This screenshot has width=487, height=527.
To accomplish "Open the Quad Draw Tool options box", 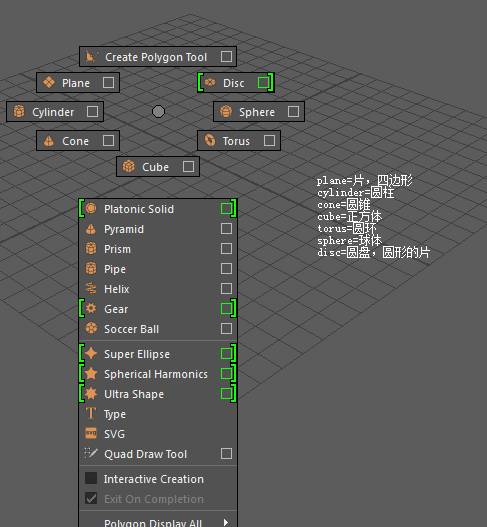I will 226,453.
